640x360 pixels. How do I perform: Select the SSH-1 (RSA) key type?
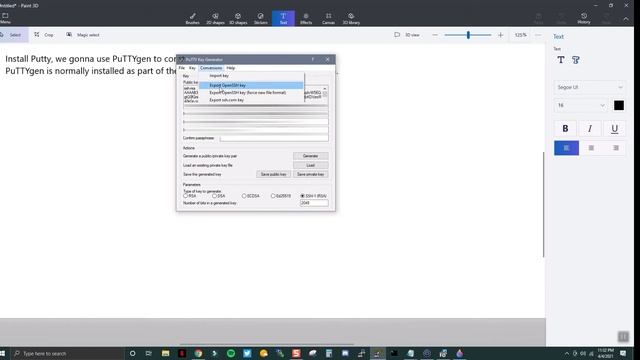pyautogui.click(x=313, y=196)
